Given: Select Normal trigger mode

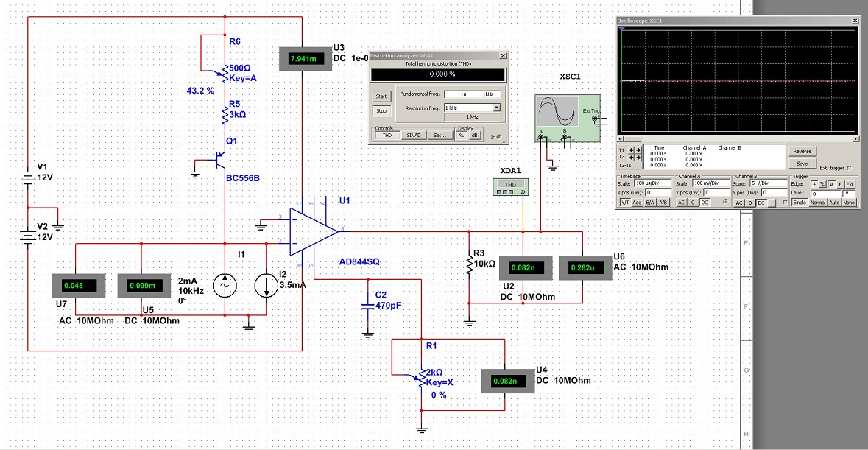Looking at the screenshot, I should pyautogui.click(x=818, y=203).
